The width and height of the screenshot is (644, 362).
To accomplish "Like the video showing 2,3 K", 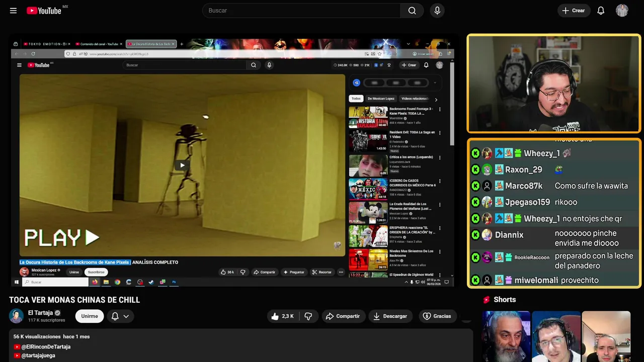I will click(x=282, y=316).
